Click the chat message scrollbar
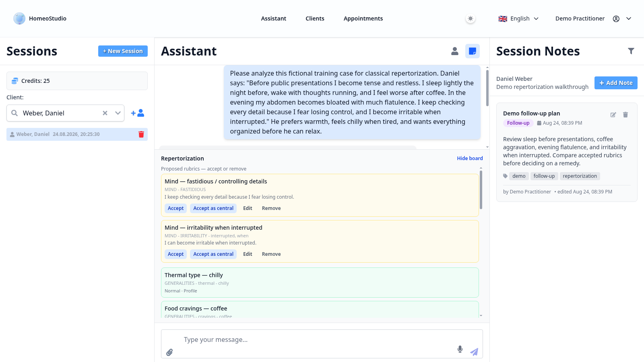 pos(487,88)
